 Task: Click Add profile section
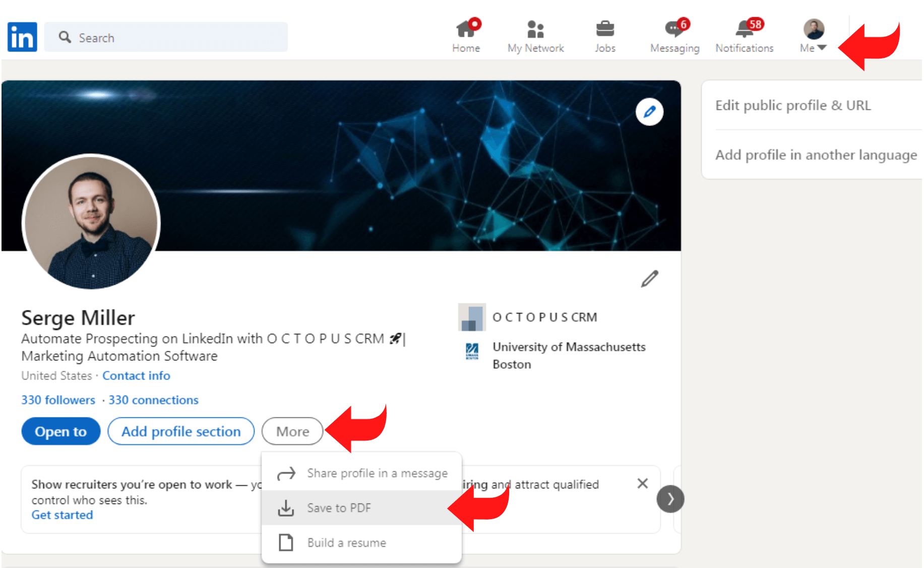181,431
